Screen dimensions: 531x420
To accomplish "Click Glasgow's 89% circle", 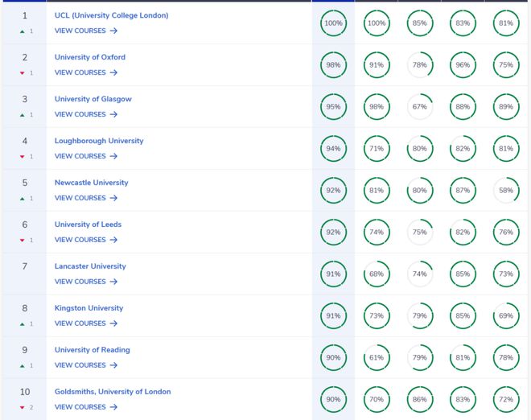I will (506, 107).
